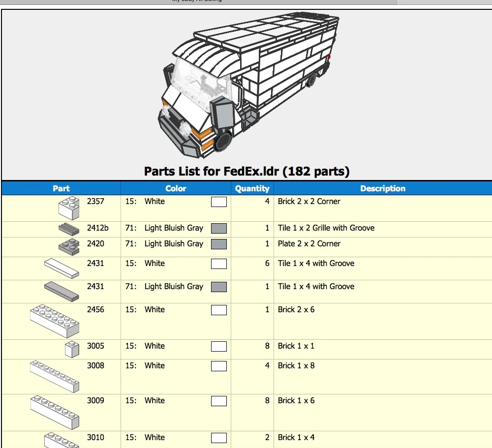This screenshot has width=492, height=448.
Task: Click the 3005 brick 1 x 1 image
Action: pos(72,349)
